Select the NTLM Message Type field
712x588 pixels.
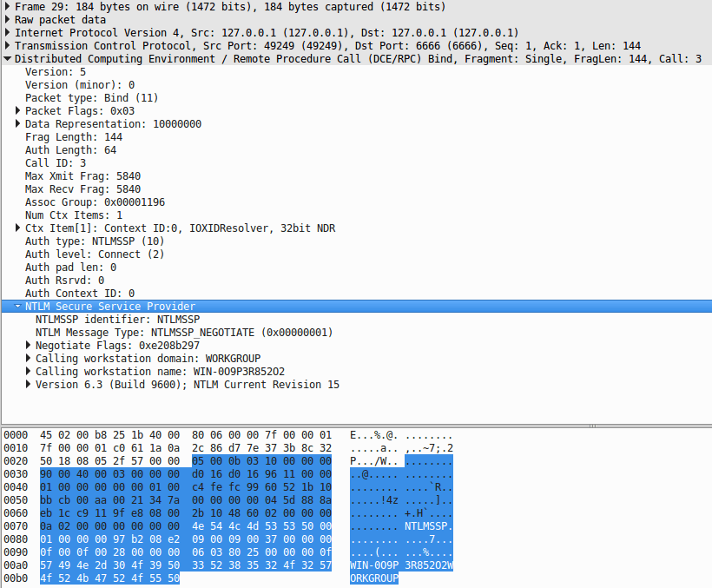[x=183, y=333]
